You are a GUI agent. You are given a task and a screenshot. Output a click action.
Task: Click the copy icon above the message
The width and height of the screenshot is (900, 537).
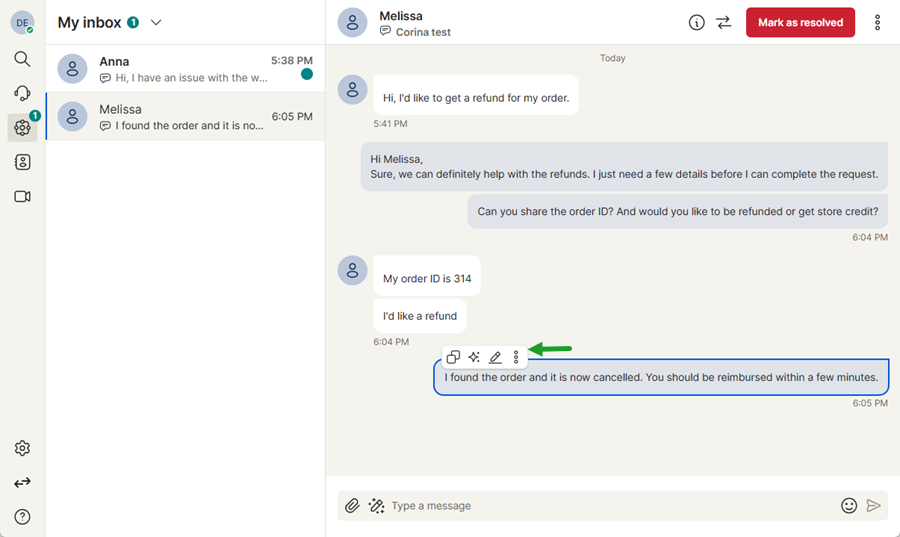pos(453,357)
